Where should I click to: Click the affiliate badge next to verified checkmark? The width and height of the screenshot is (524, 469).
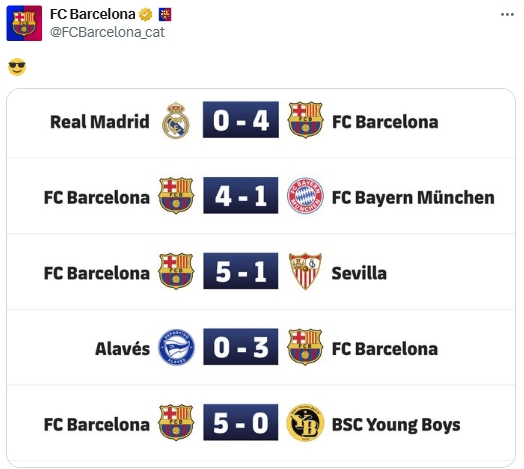(165, 15)
